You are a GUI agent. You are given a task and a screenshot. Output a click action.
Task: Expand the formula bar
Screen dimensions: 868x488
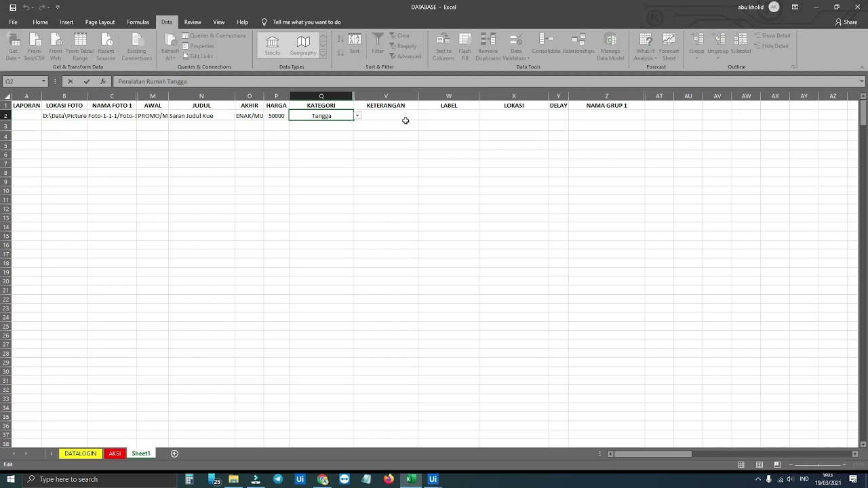tap(862, 81)
